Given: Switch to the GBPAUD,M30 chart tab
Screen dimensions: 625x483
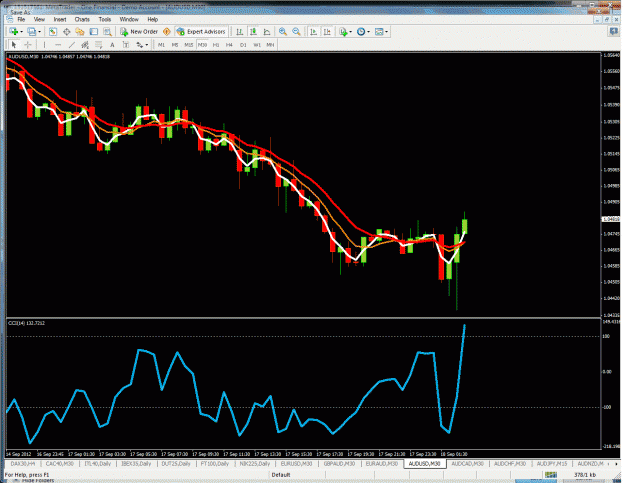Looking at the screenshot, I should click(339, 464).
